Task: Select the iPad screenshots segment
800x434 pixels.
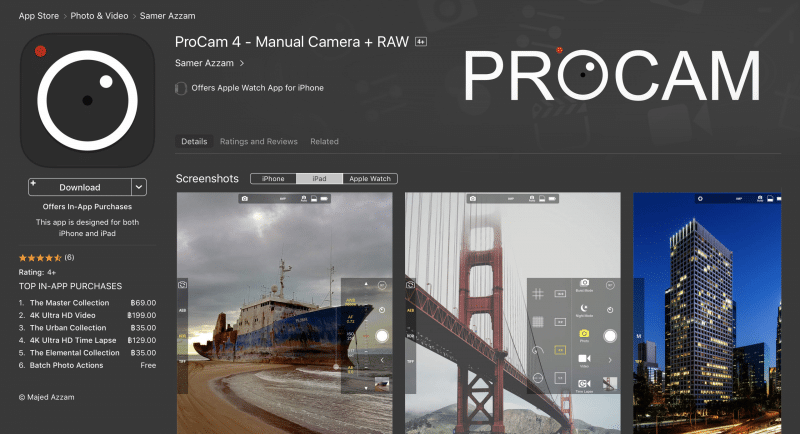Action: click(319, 178)
